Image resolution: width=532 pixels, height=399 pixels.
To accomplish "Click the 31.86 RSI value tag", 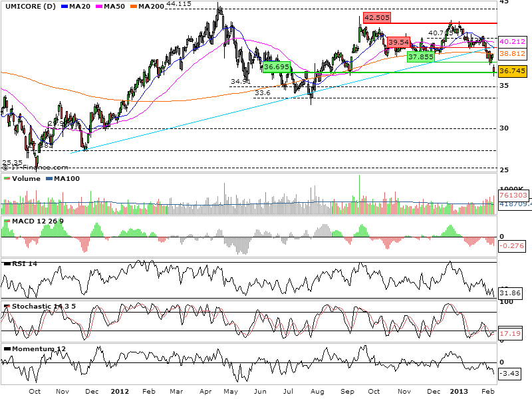I will point(510,293).
